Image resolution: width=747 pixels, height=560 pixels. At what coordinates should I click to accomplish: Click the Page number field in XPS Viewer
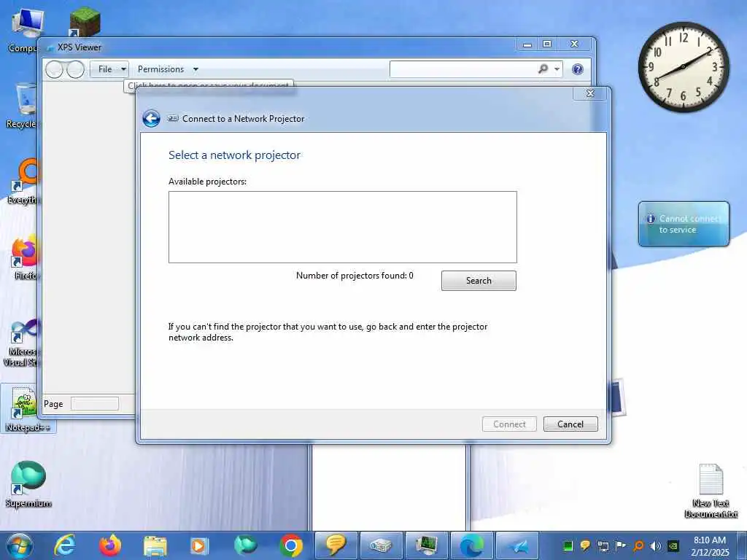(x=94, y=404)
